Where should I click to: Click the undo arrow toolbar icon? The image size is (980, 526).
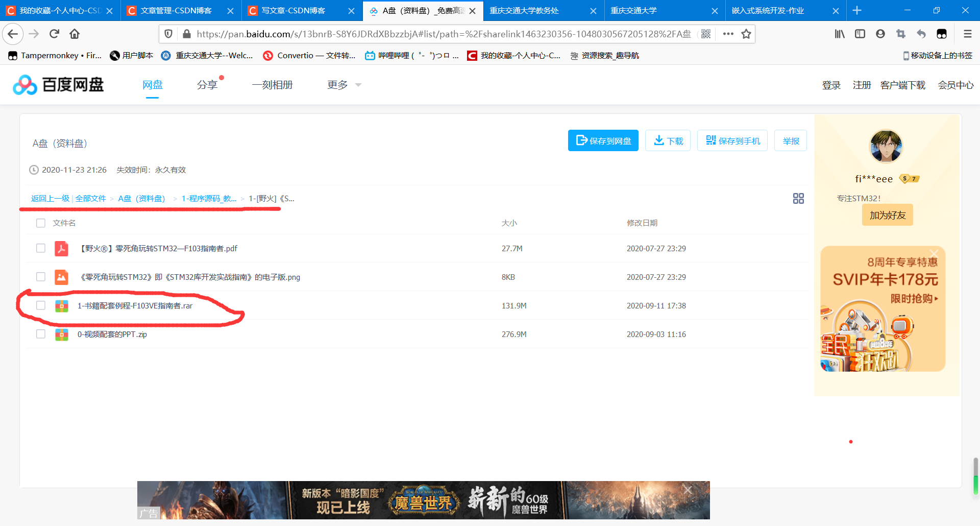click(921, 34)
